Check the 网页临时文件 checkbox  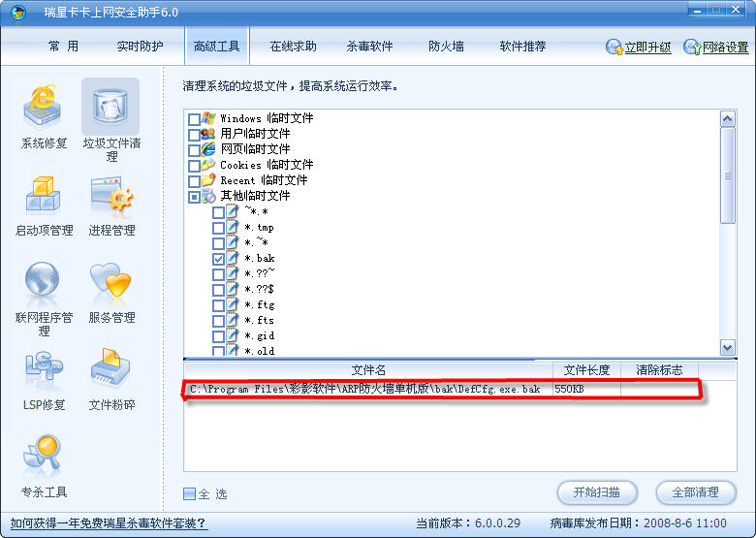point(194,150)
